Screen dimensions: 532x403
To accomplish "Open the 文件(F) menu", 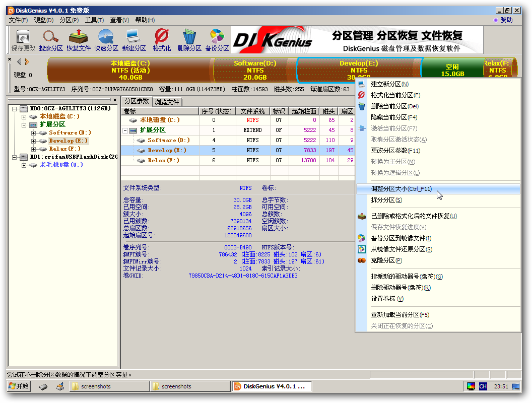I will [x=18, y=20].
